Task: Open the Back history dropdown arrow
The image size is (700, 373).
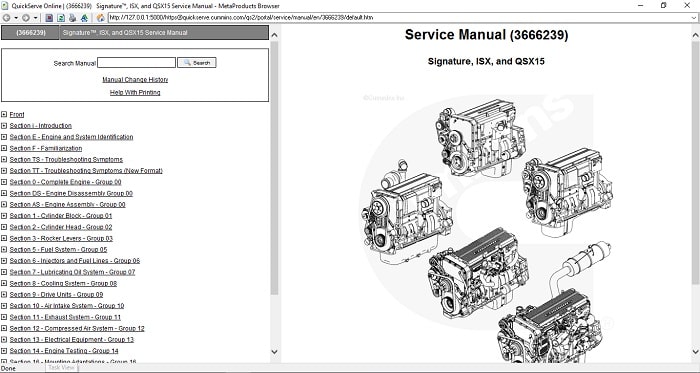Action: (16, 18)
